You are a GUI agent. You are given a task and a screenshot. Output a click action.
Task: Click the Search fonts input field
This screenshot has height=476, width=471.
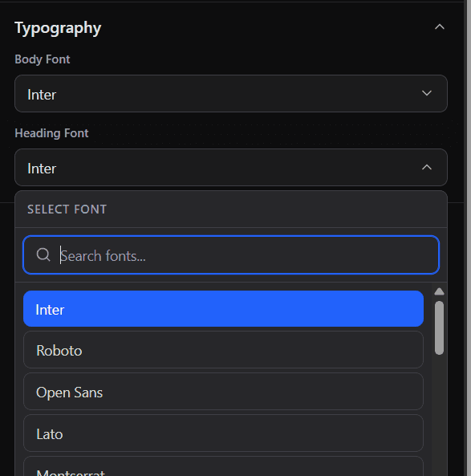231,255
